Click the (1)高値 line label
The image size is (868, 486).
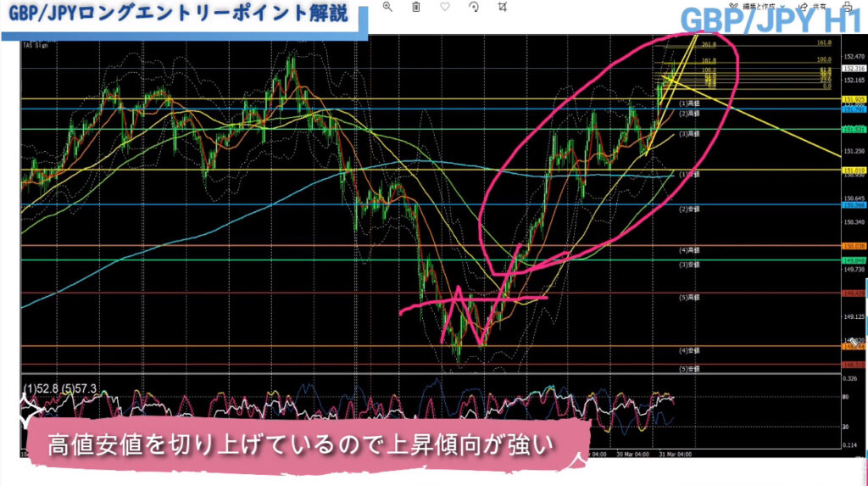[688, 103]
